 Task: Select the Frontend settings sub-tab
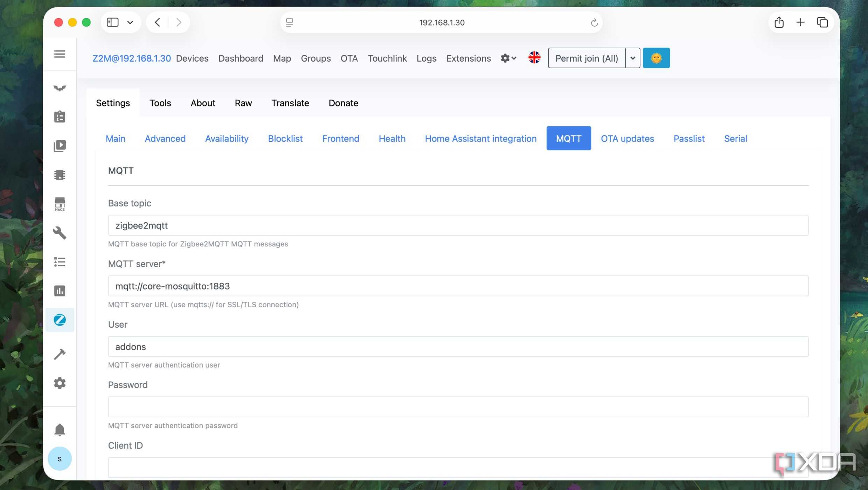[x=340, y=138]
